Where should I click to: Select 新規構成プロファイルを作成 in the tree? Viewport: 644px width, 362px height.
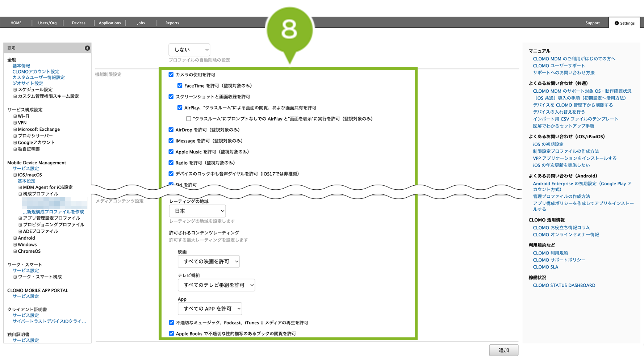pos(55,212)
